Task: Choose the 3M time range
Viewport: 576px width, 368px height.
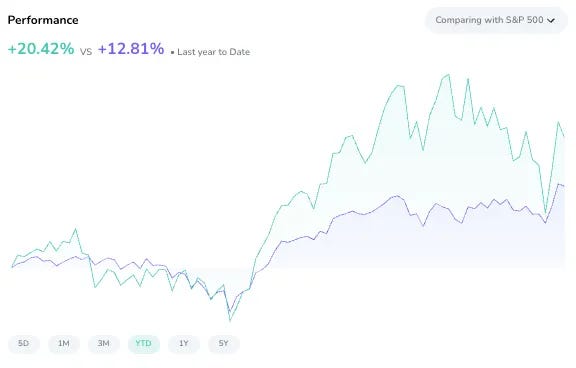Action: click(104, 344)
